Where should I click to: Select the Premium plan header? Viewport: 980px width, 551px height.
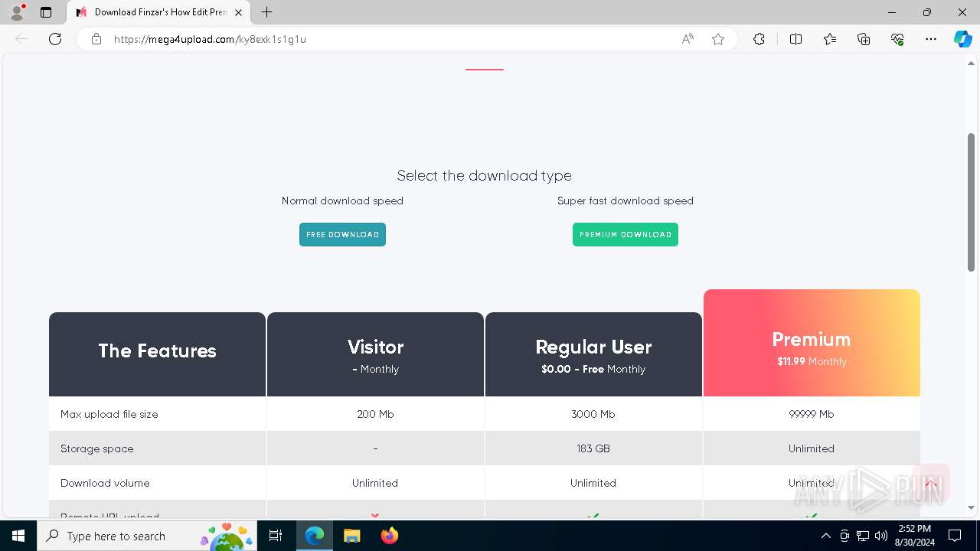pyautogui.click(x=812, y=343)
